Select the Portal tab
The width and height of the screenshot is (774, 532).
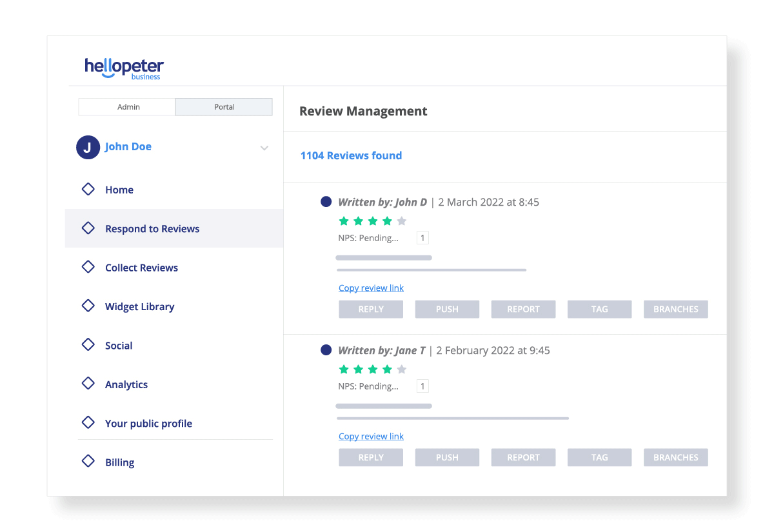coord(223,106)
